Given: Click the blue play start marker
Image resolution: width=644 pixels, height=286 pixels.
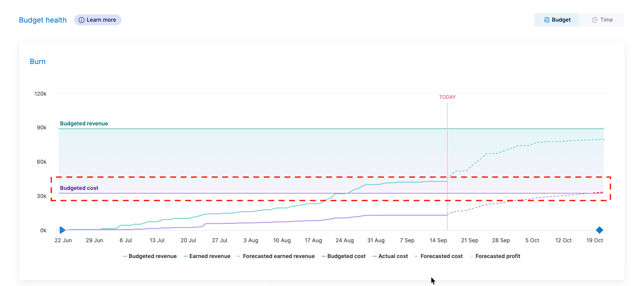Looking at the screenshot, I should (x=62, y=230).
